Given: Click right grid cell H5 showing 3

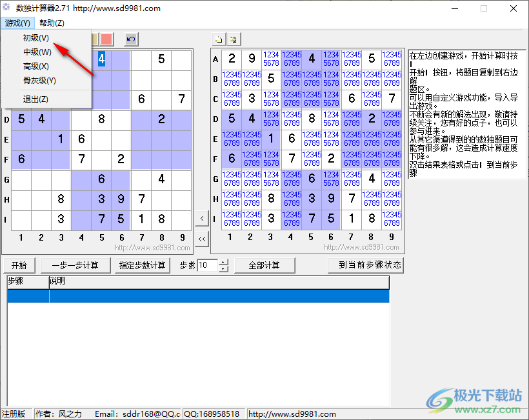Looking at the screenshot, I should (312, 199).
